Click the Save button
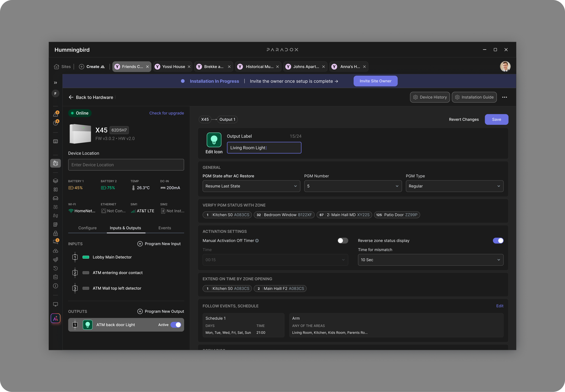This screenshot has width=565, height=392. [x=496, y=119]
